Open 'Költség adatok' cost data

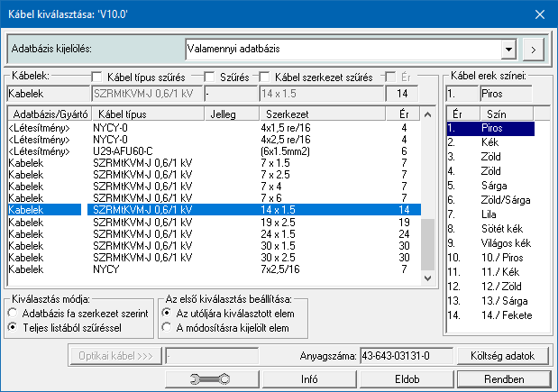[501, 355]
